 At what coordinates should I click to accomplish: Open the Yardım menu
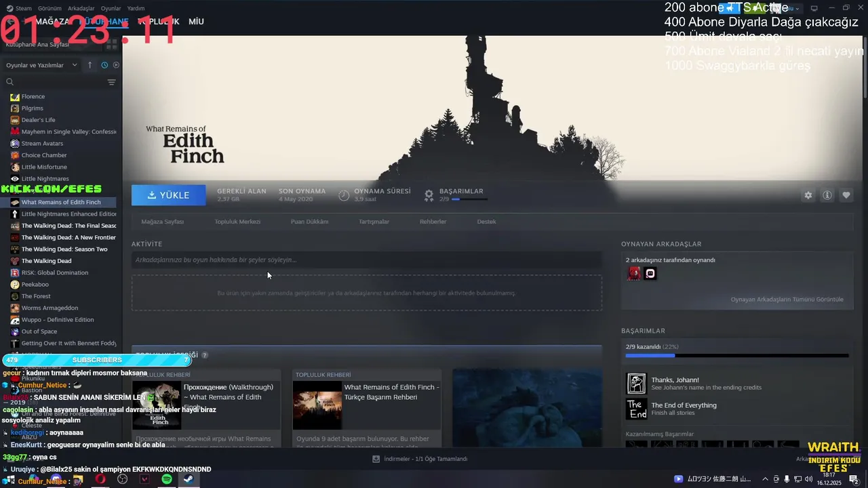[136, 8]
